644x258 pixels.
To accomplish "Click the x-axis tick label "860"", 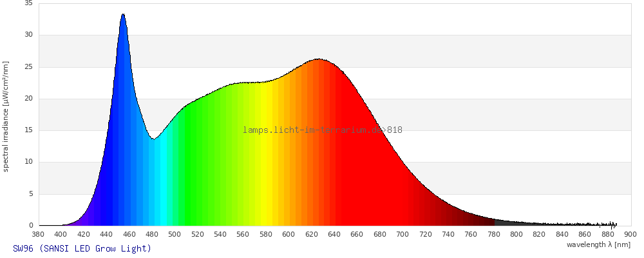I will click(585, 235).
